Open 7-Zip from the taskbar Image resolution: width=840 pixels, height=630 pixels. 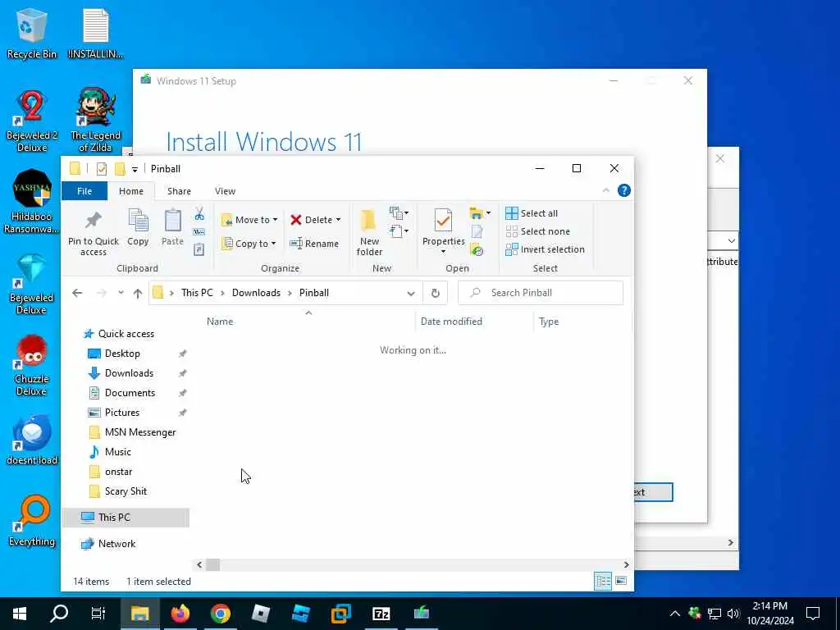381,614
